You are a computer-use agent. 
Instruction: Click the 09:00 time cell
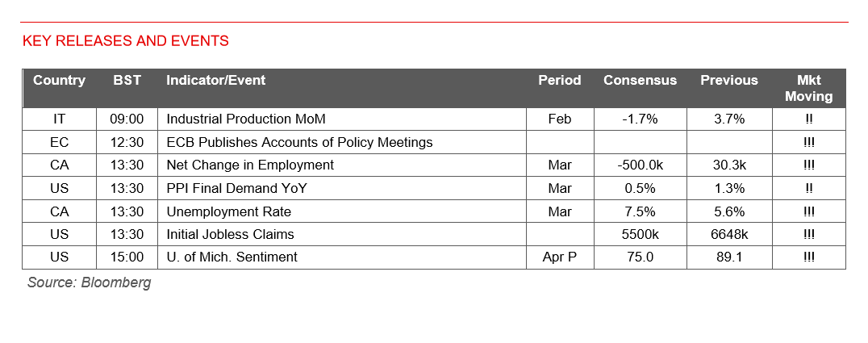pyautogui.click(x=127, y=119)
